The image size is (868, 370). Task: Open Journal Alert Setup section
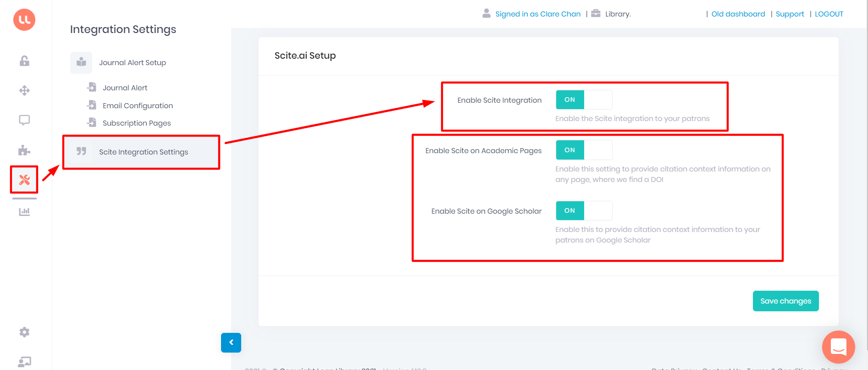coord(133,63)
